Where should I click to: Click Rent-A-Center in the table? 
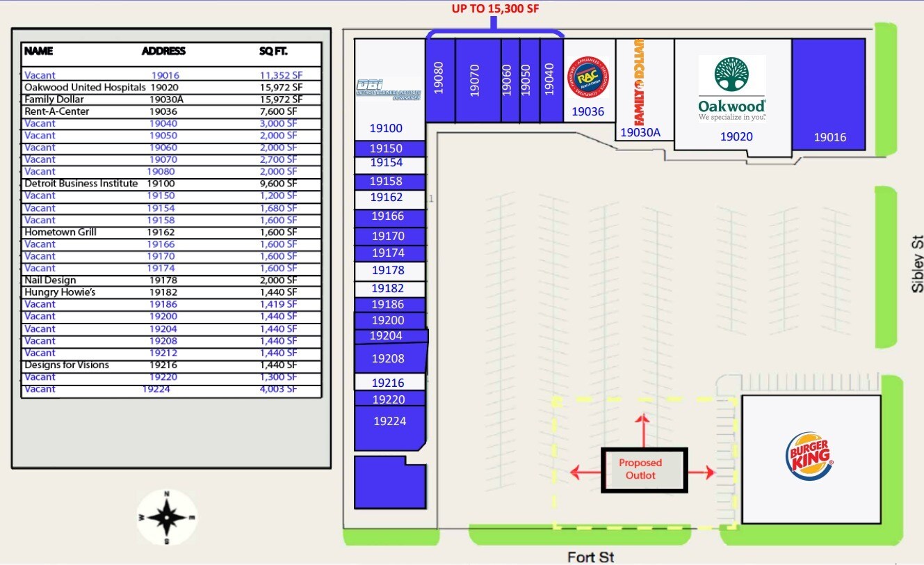pyautogui.click(x=57, y=111)
